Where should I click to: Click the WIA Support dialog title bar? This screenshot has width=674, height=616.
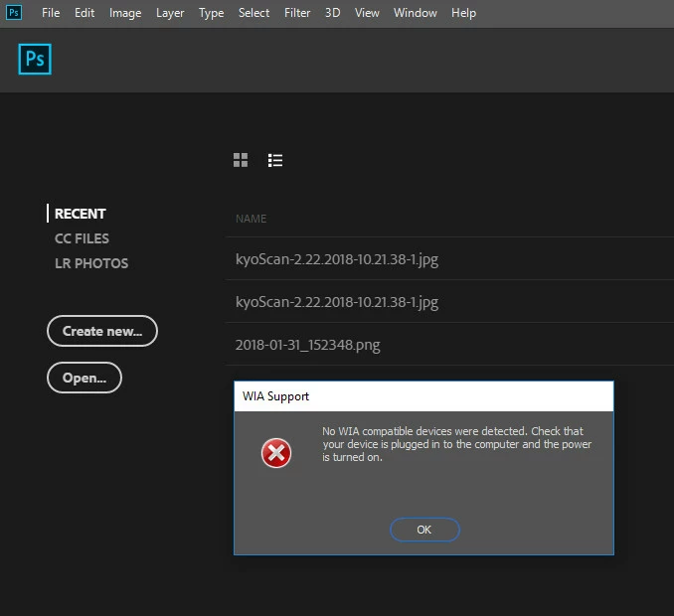tap(423, 396)
